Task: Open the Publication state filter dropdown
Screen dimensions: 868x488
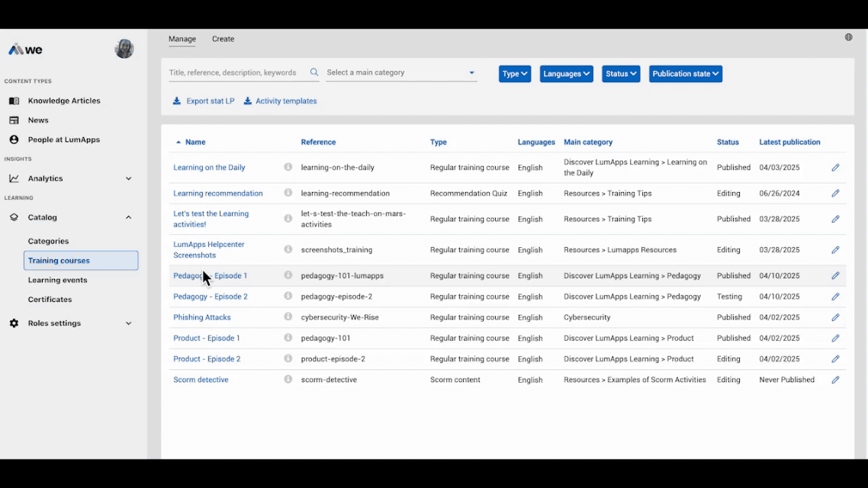Action: pos(685,74)
